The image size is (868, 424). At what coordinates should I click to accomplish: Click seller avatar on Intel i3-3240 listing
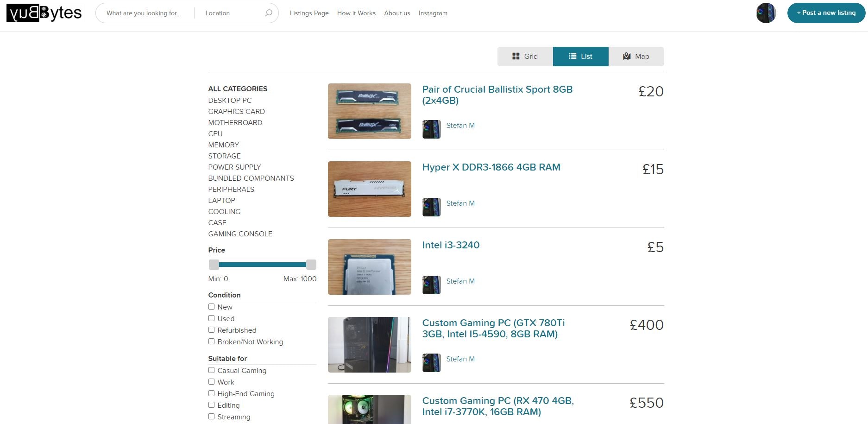(x=431, y=285)
